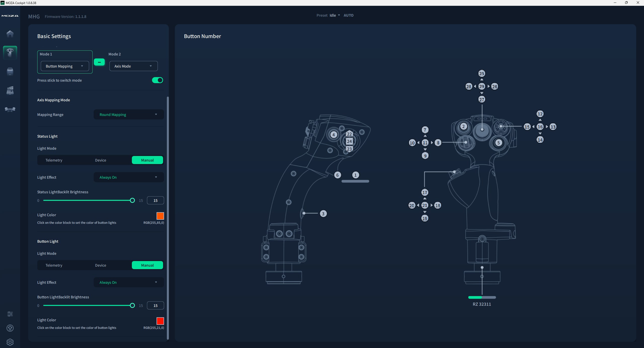Open Mode 1 Button Mapping dropdown
The height and width of the screenshot is (348, 644).
65,66
